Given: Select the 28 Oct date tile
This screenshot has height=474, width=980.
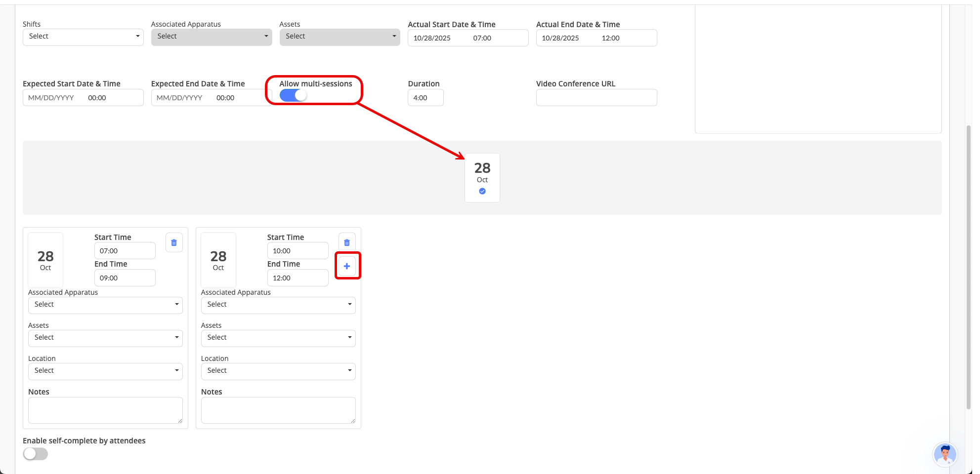Looking at the screenshot, I should pos(482,178).
